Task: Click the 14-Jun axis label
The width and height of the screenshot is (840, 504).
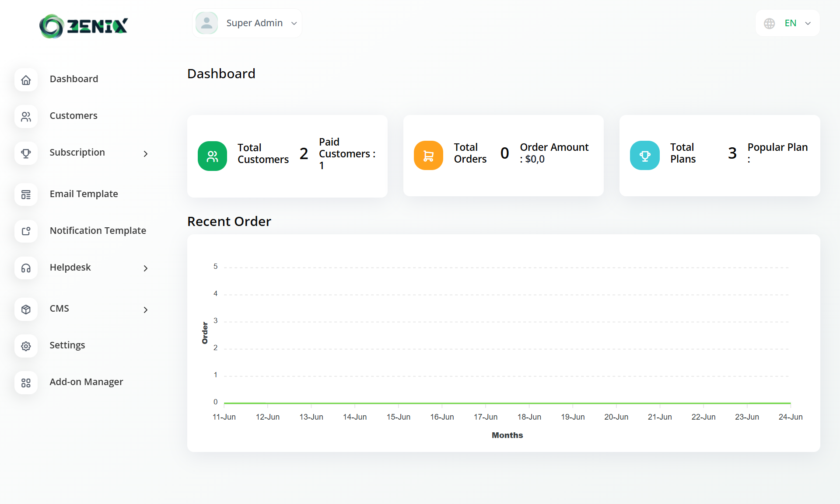Action: pyautogui.click(x=355, y=417)
